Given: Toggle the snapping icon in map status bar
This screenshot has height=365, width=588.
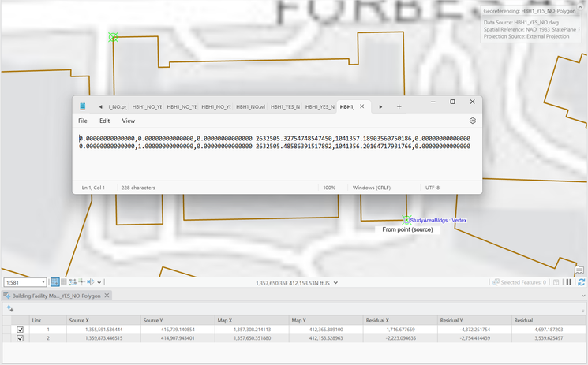Looking at the screenshot, I should 54,282.
